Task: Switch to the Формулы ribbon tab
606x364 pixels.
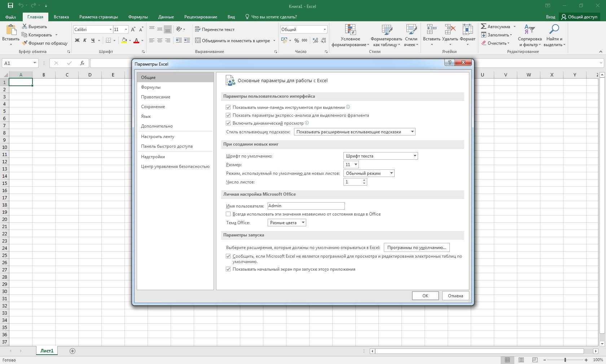Action: (138, 17)
